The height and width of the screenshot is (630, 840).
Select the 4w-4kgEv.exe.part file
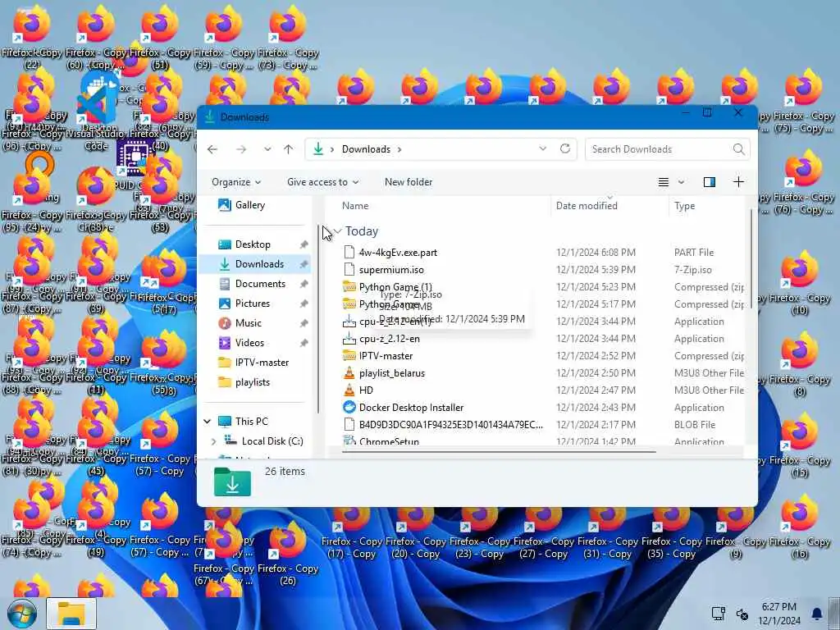398,253
